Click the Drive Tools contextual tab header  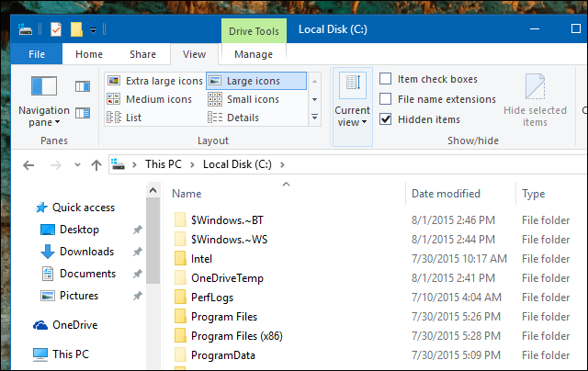pos(254,31)
